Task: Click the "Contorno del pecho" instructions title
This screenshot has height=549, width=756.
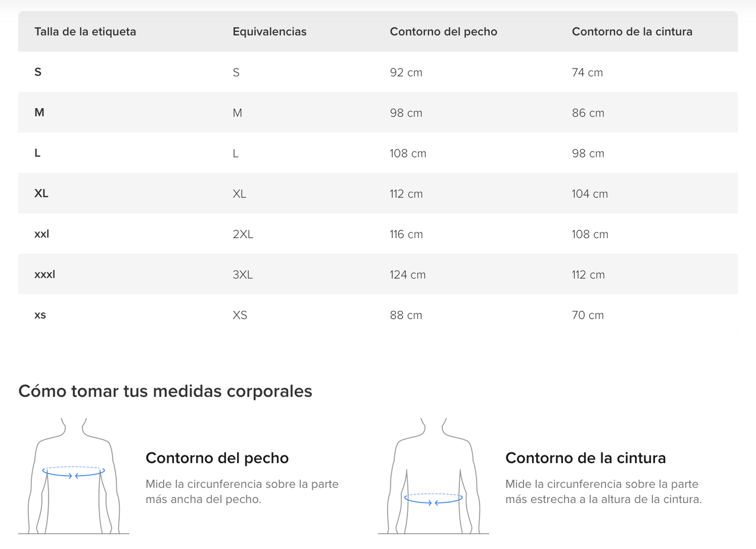Action: [217, 458]
